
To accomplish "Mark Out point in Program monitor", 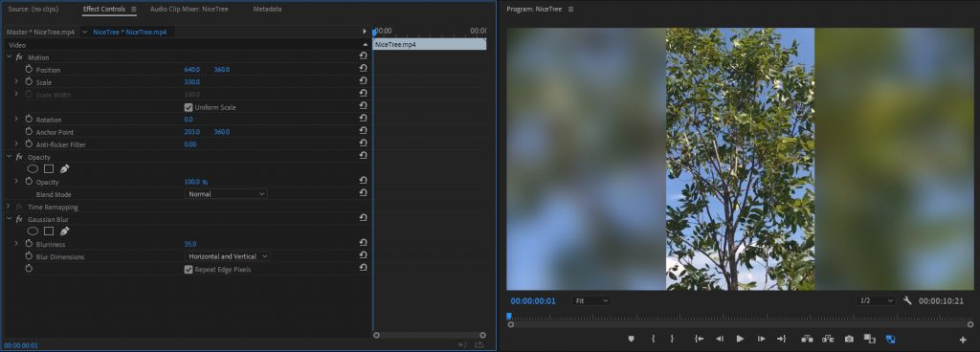I will [673, 339].
